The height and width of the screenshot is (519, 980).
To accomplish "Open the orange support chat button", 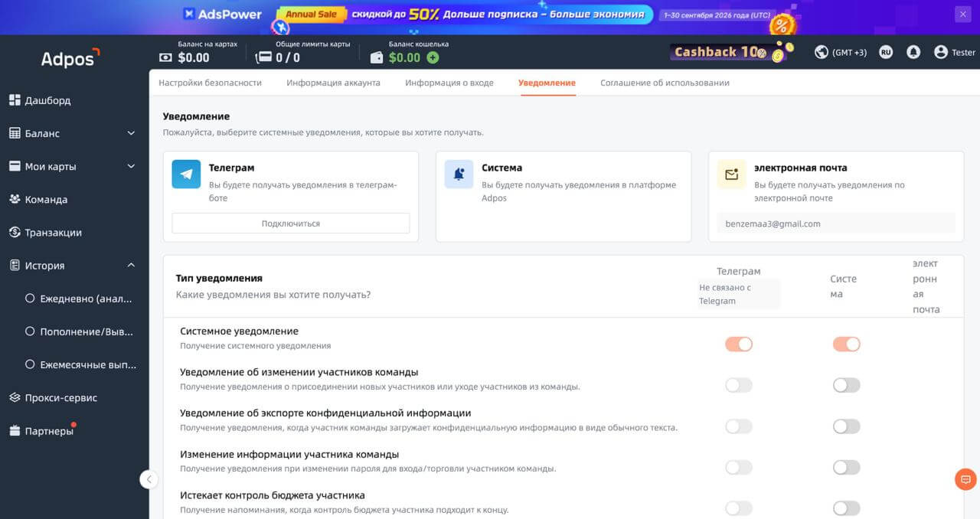I will (x=965, y=479).
